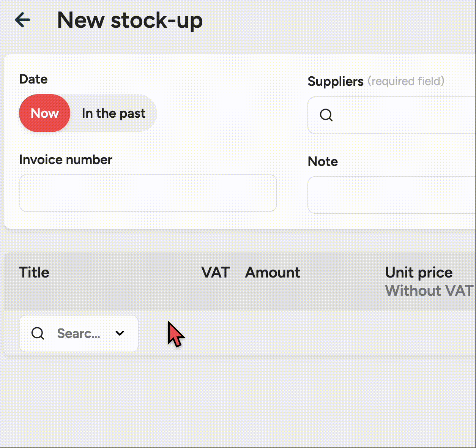
Task: Click the Without VAT subheading
Action: [x=429, y=291]
